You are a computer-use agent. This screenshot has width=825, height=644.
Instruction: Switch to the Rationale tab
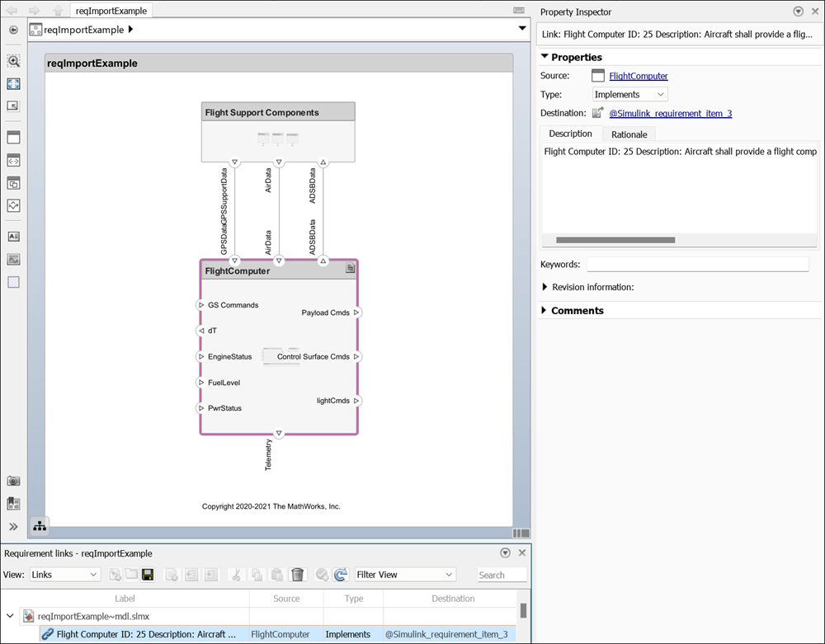629,134
